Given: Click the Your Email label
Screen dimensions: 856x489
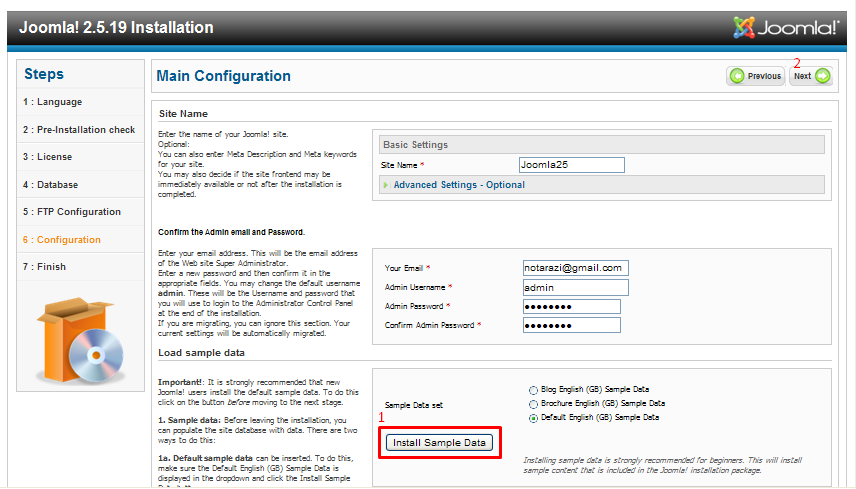Looking at the screenshot, I should [404, 268].
